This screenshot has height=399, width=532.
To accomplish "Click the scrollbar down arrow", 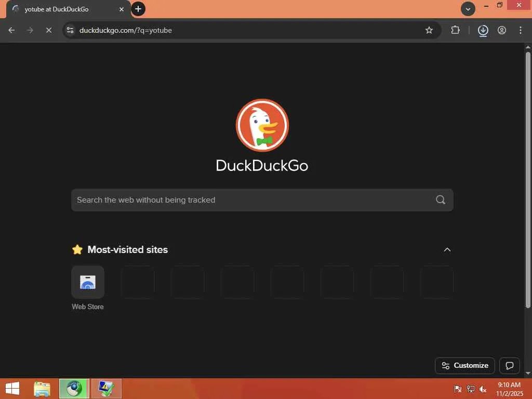I will 528,373.
